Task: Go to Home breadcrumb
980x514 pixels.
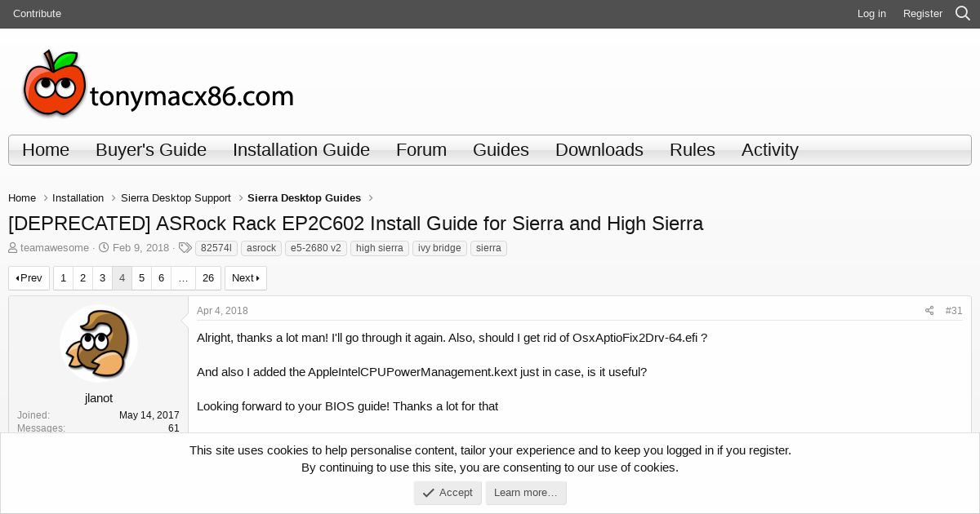Action: click(x=22, y=198)
